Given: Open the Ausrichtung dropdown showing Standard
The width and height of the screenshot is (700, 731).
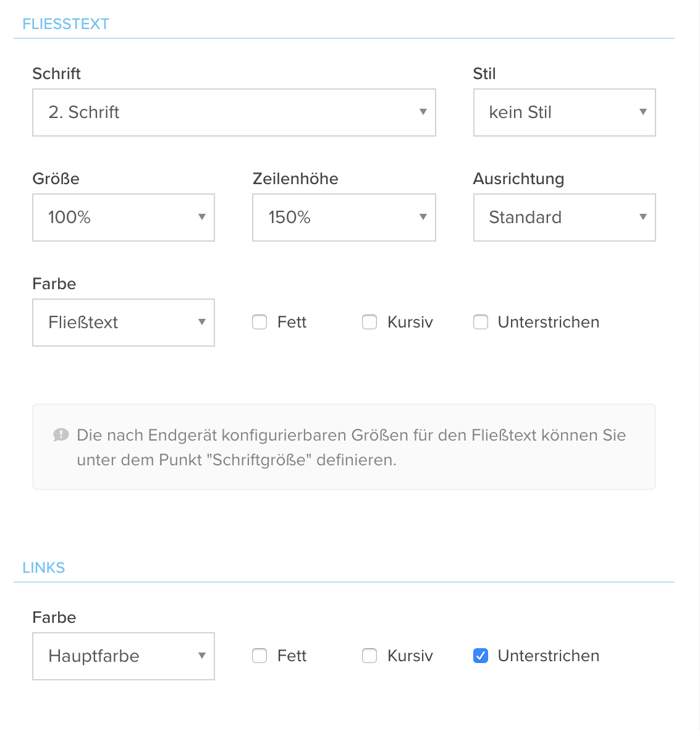Looking at the screenshot, I should tap(564, 218).
